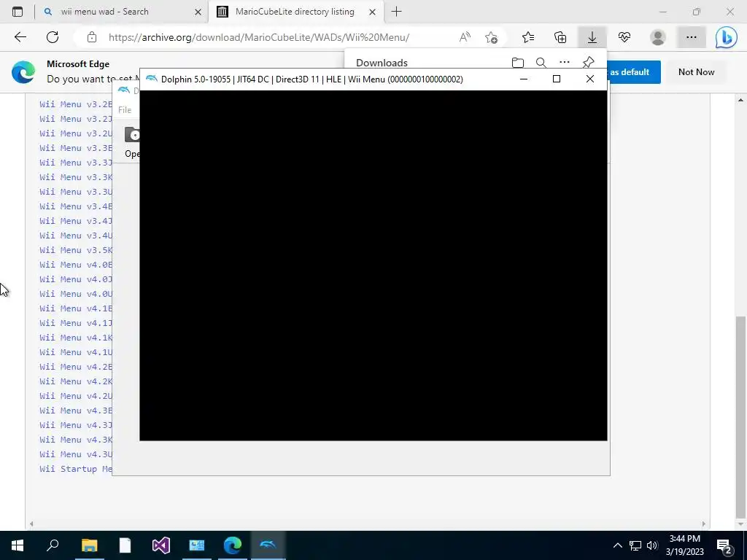Open the Wii Menu v3.2E link
Viewport: 747px width, 560px height.
click(x=76, y=104)
